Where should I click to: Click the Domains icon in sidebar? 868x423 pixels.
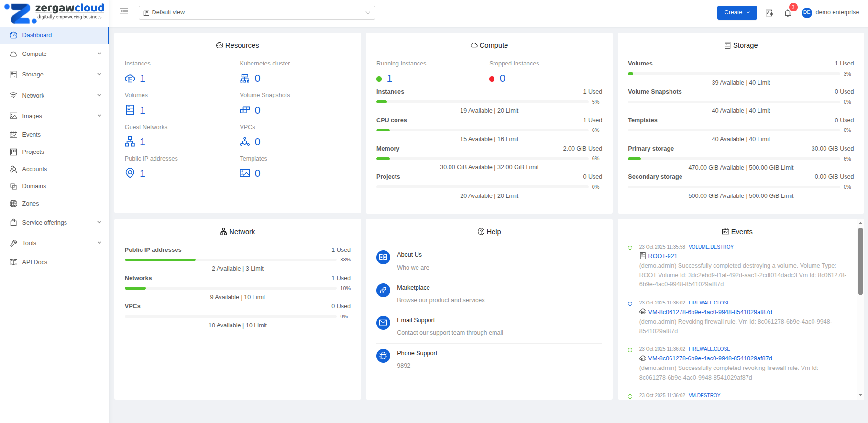pyautogui.click(x=13, y=186)
